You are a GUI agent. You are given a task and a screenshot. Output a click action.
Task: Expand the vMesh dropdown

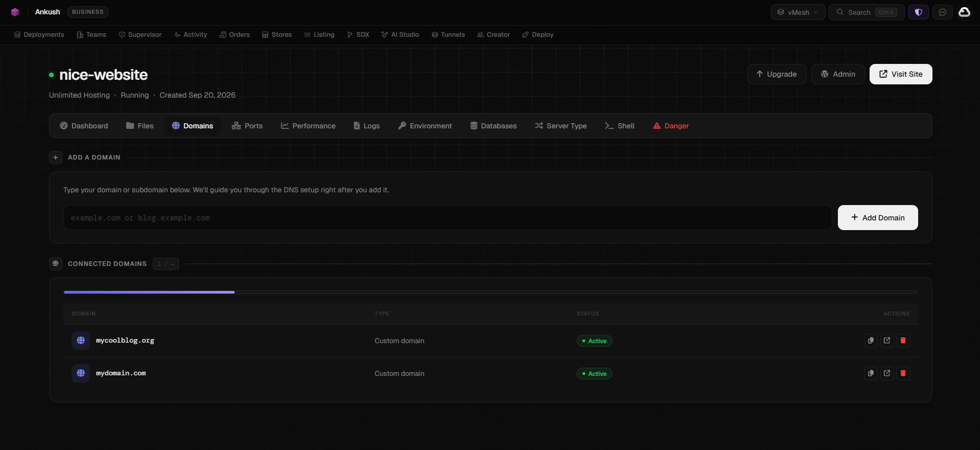pos(798,12)
